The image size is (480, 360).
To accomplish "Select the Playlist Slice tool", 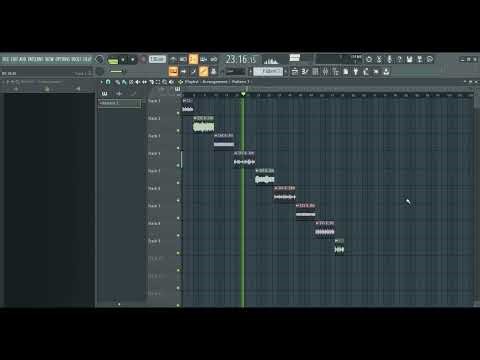I will pos(152,82).
